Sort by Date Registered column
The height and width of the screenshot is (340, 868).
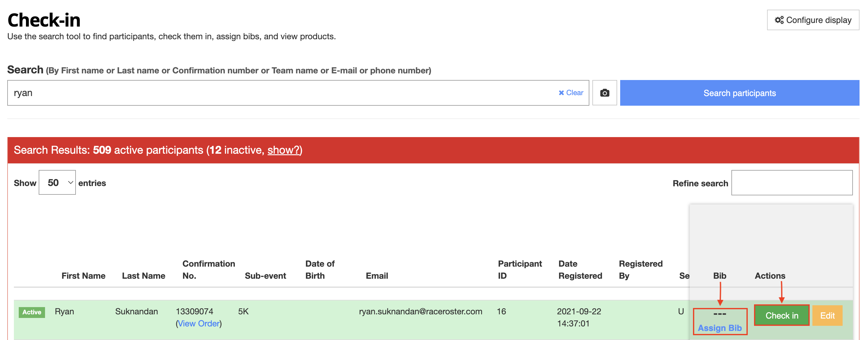pos(580,270)
